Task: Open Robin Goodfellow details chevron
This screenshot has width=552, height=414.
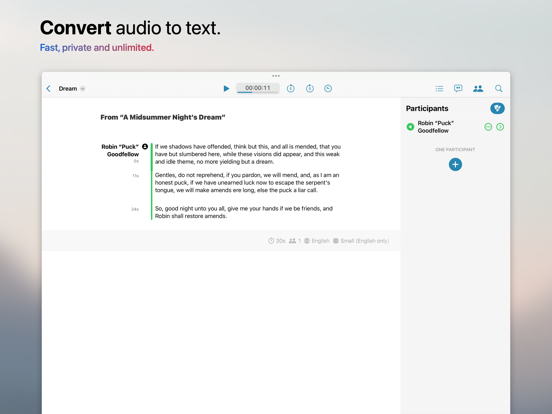Action: point(500,127)
